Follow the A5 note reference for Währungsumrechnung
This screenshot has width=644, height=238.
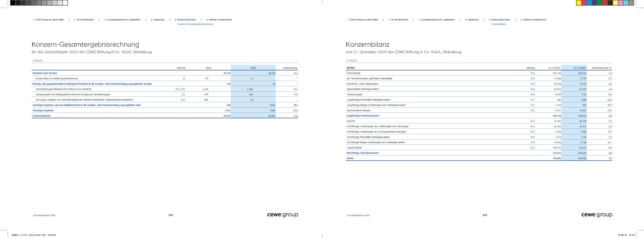pyautogui.click(x=184, y=78)
